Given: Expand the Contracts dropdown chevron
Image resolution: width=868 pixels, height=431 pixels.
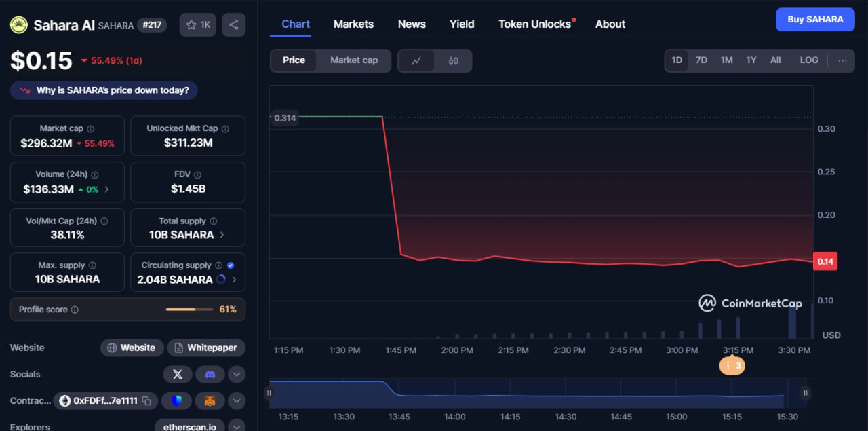Looking at the screenshot, I should [237, 401].
